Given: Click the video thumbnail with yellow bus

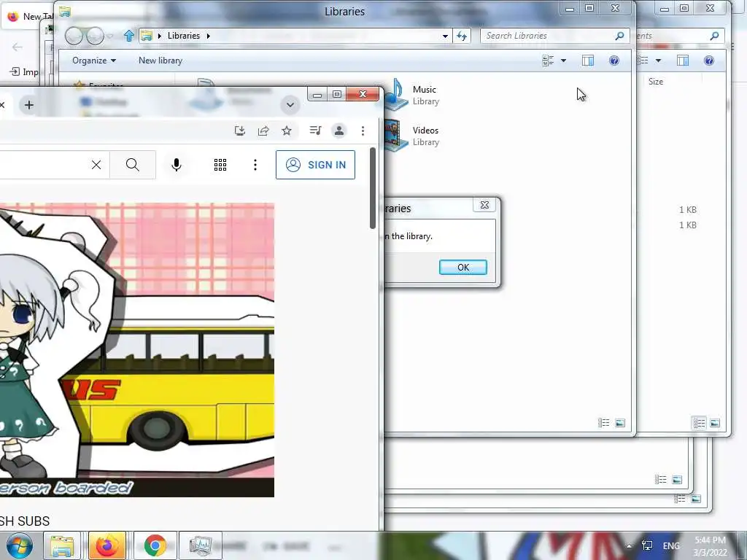Looking at the screenshot, I should [137, 350].
